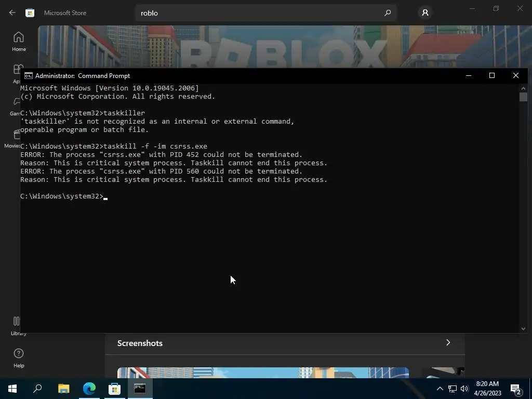Click the Roblox screenshot thumbnail
The image size is (532, 399).
pyautogui.click(x=263, y=373)
